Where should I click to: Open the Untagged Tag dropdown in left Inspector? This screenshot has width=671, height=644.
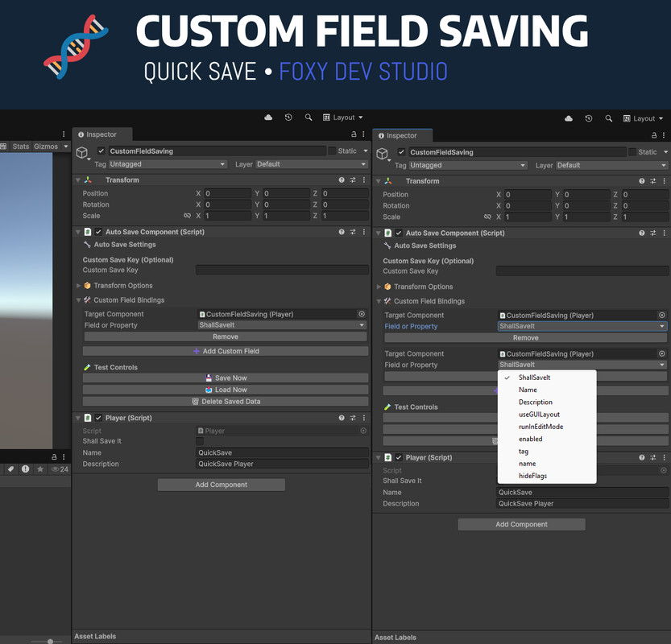(x=168, y=164)
